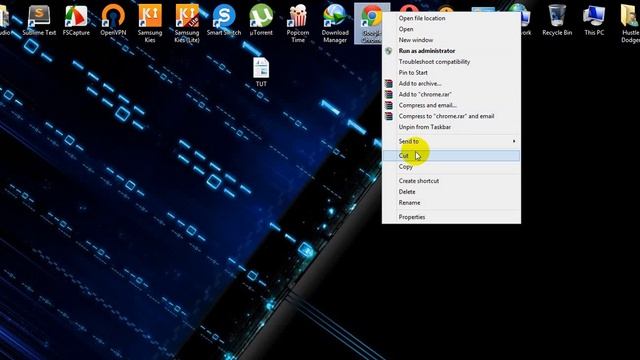The height and width of the screenshot is (360, 640).
Task: Select the This PC desktop icon
Action: (x=594, y=20)
